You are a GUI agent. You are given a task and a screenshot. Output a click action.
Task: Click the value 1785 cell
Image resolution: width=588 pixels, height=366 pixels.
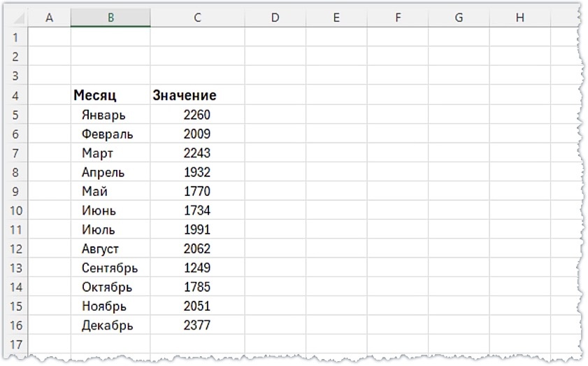click(x=198, y=286)
